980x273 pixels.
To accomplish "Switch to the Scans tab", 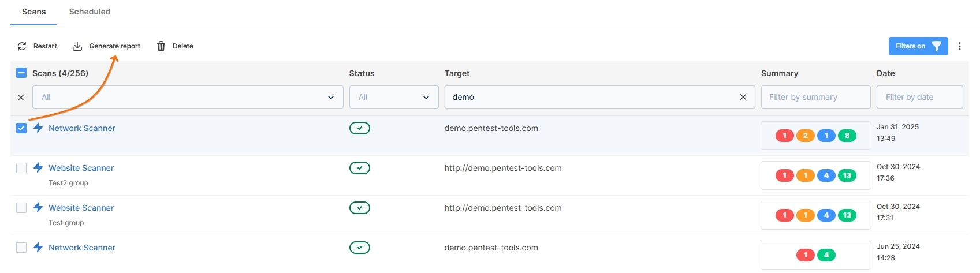I will [34, 12].
